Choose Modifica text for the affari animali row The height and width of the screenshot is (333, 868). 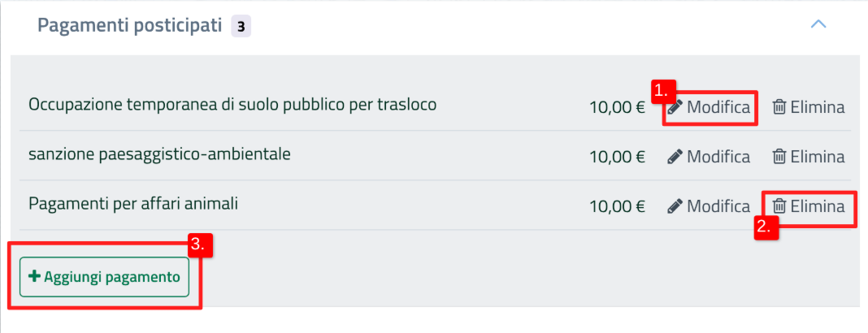(x=718, y=206)
